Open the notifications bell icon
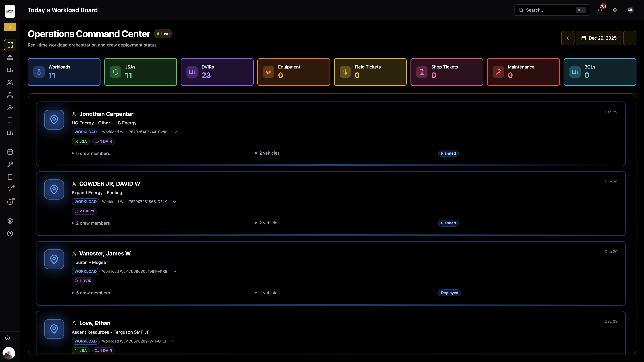Viewport: 644px width, 362px height. [600, 10]
